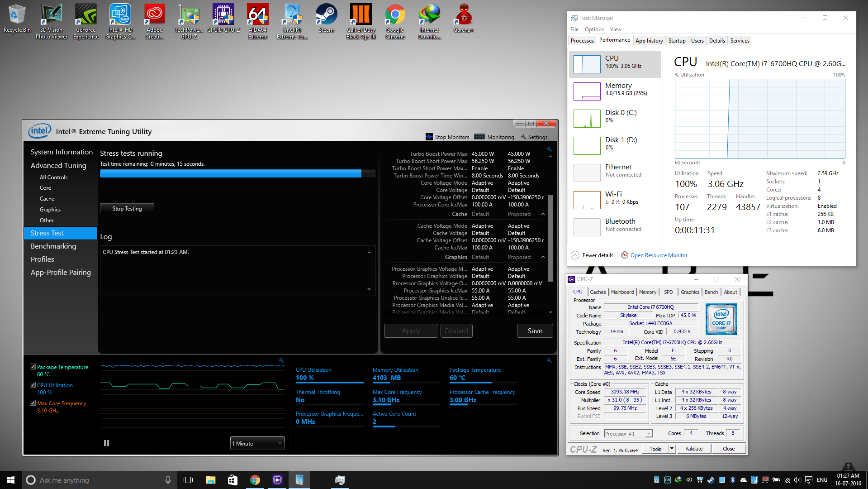Open Options menu in Task Manager

(594, 29)
